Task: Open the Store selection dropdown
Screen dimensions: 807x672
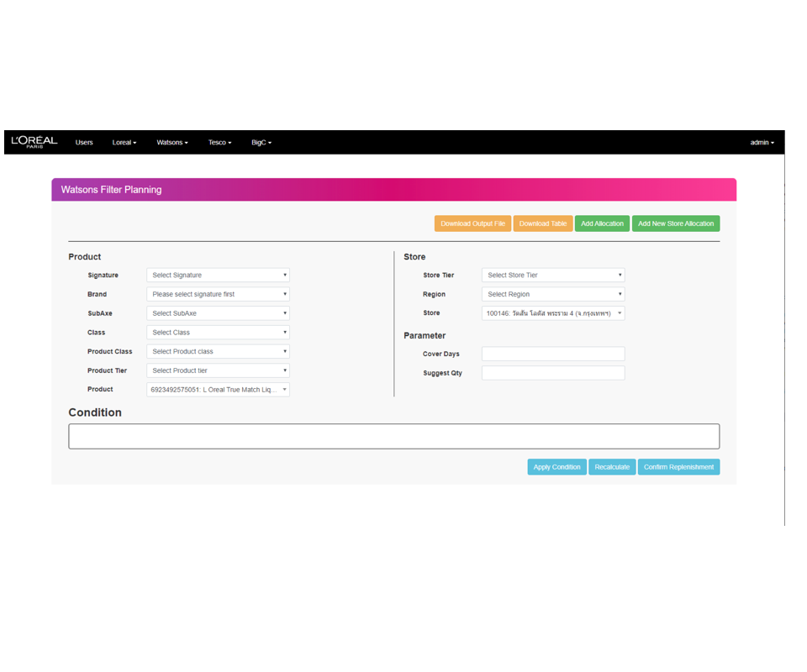Action: click(553, 313)
